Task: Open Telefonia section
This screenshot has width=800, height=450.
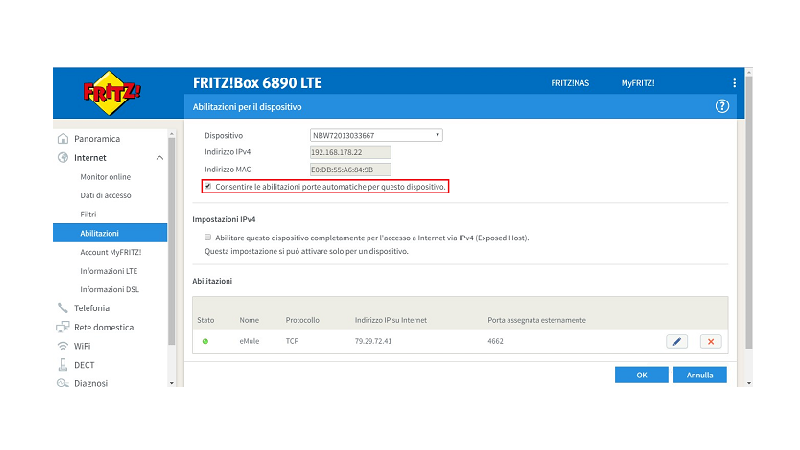Action: coord(92,308)
